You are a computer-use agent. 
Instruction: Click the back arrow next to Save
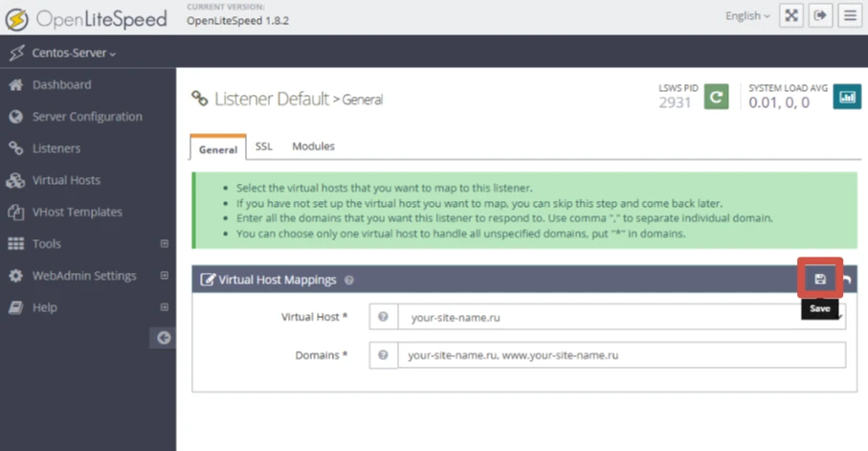tap(847, 280)
